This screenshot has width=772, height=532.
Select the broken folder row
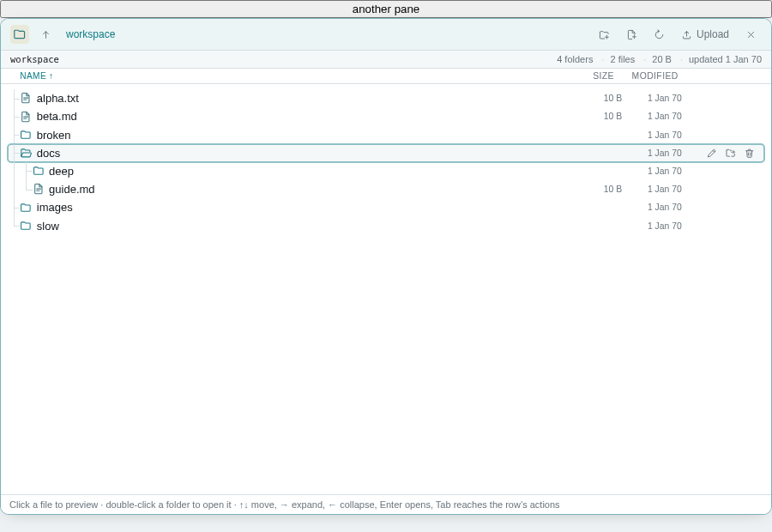(x=386, y=135)
